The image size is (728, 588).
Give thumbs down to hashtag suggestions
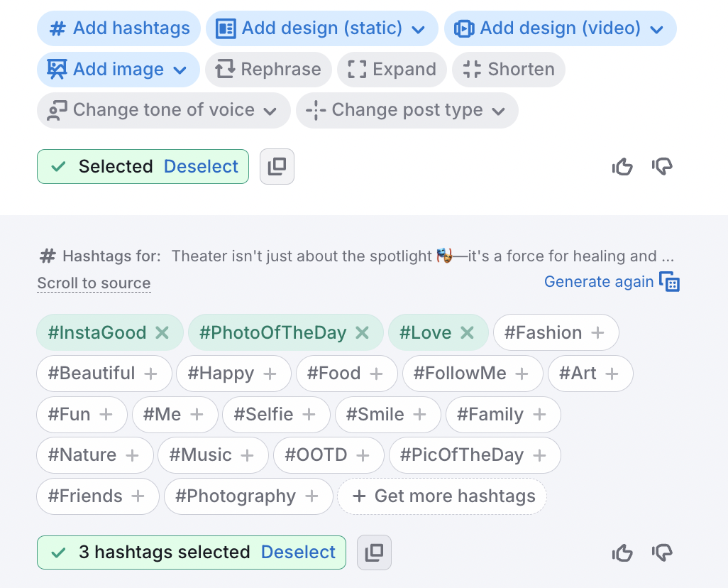click(x=662, y=552)
